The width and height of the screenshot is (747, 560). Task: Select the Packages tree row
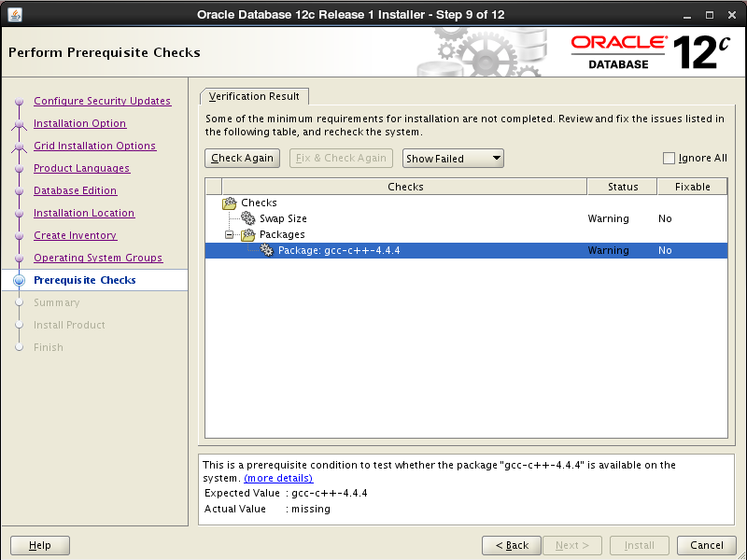(x=466, y=235)
